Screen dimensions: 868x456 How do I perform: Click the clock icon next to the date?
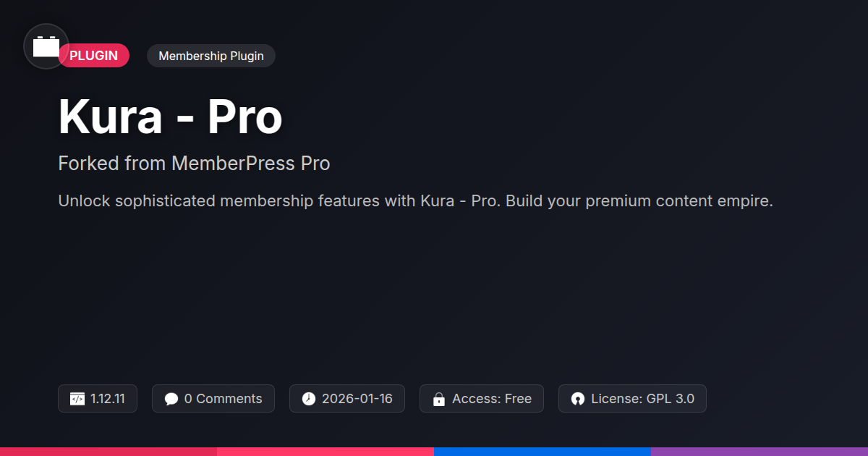(x=309, y=399)
